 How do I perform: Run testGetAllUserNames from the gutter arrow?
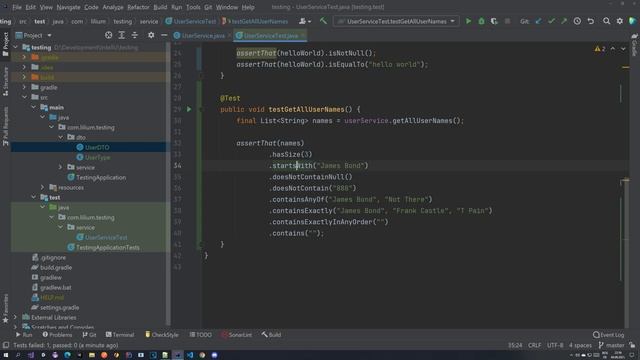pyautogui.click(x=189, y=109)
